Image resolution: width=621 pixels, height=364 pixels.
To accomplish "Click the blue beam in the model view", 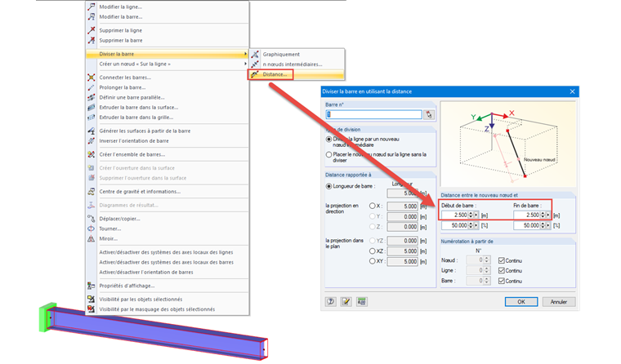I will point(159,332).
